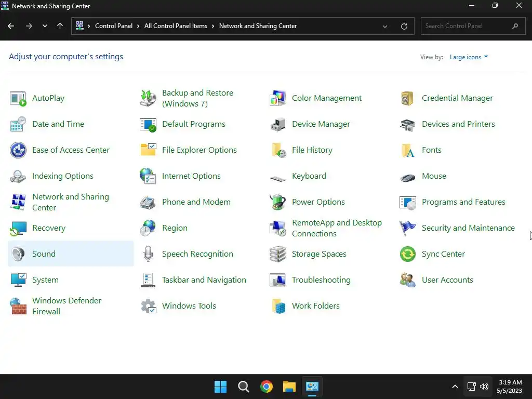Open the Internet Options globe icon

click(x=148, y=176)
